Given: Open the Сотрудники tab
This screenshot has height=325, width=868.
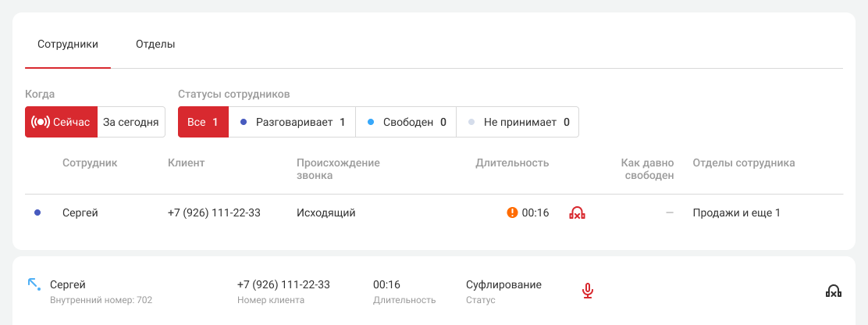Looking at the screenshot, I should coord(68,45).
